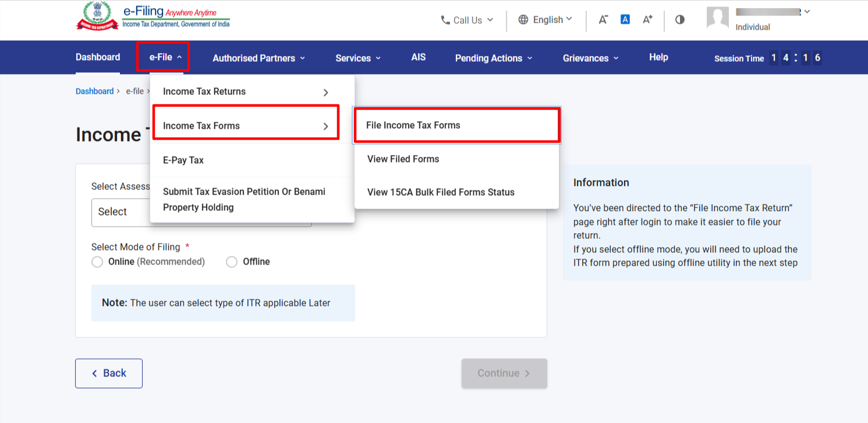Click the Call Us phone icon
The width and height of the screenshot is (868, 423).
(x=445, y=19)
